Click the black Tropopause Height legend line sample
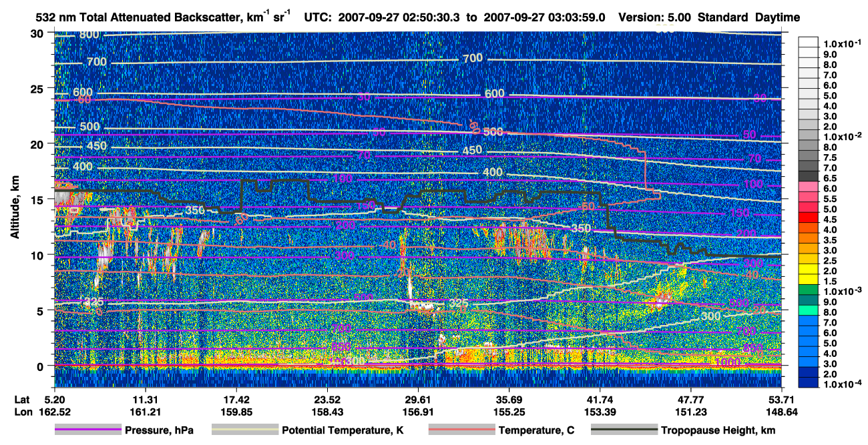Screen dimensions: 868x445 tap(625, 430)
